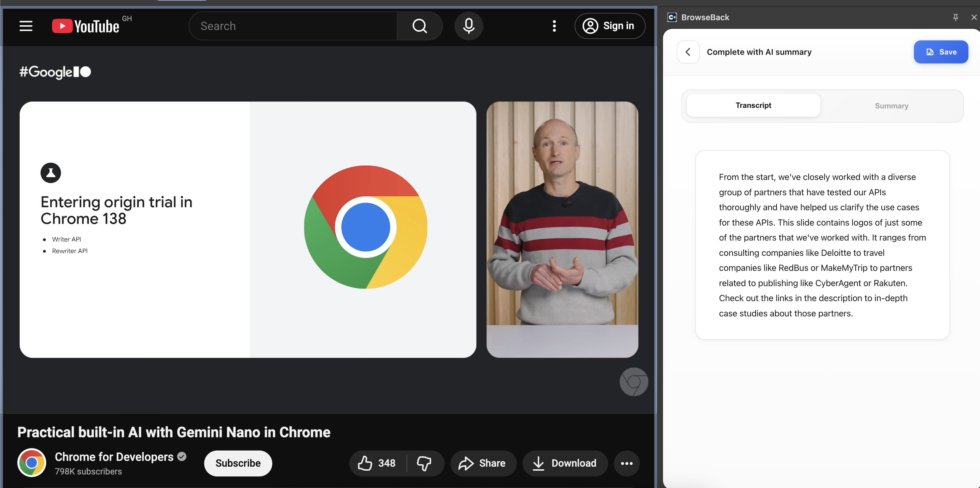Focus the YouTube search field
The height and width of the screenshot is (488, 980).
point(293,26)
